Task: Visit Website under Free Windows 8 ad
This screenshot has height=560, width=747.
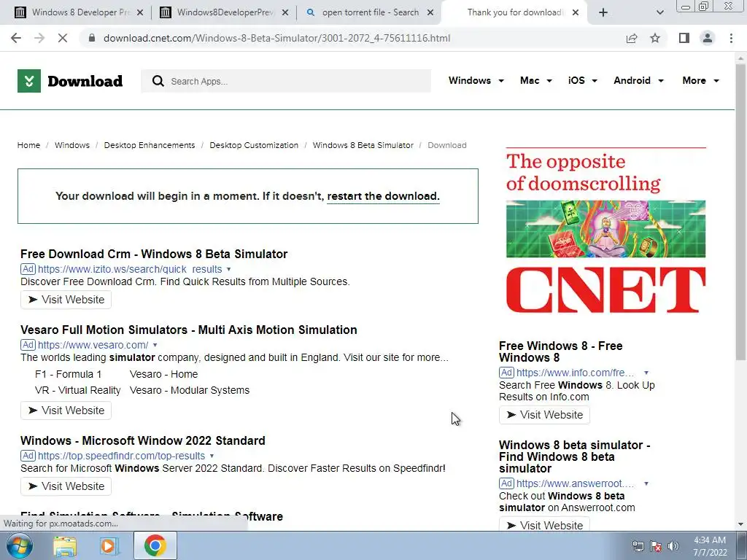Action: [544, 415]
